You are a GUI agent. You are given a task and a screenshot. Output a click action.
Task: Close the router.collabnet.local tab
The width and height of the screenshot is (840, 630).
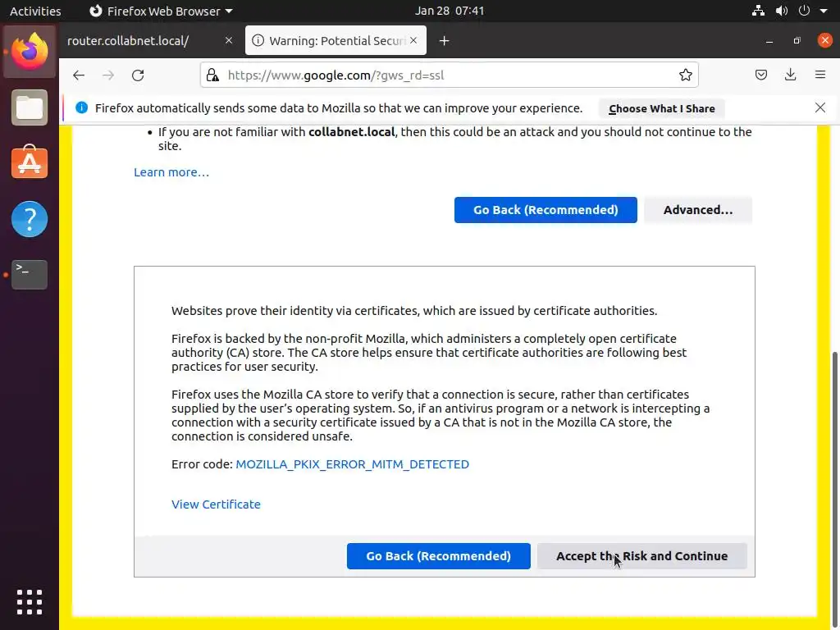pos(229,40)
